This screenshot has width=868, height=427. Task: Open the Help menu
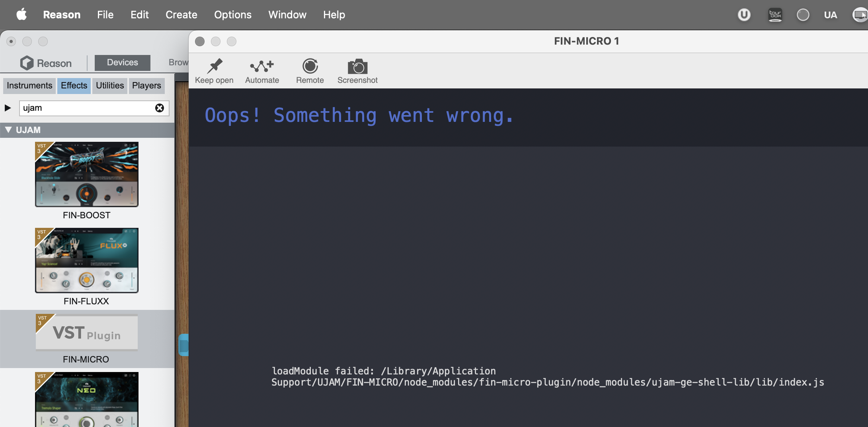point(334,15)
